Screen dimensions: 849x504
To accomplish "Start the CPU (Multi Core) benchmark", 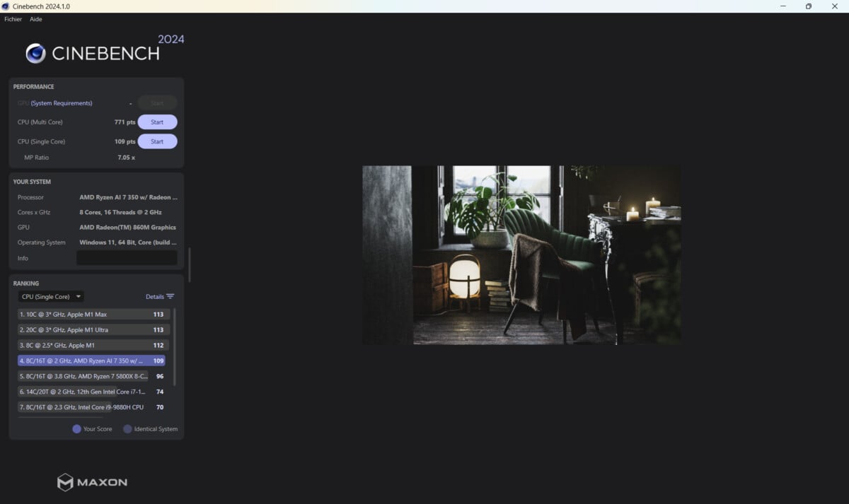I will (157, 122).
